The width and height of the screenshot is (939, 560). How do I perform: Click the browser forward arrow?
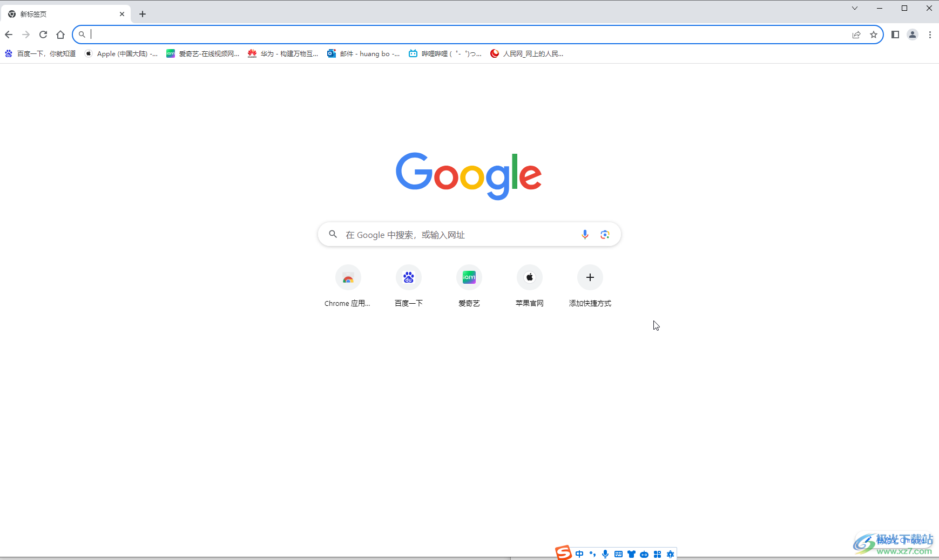coord(26,35)
